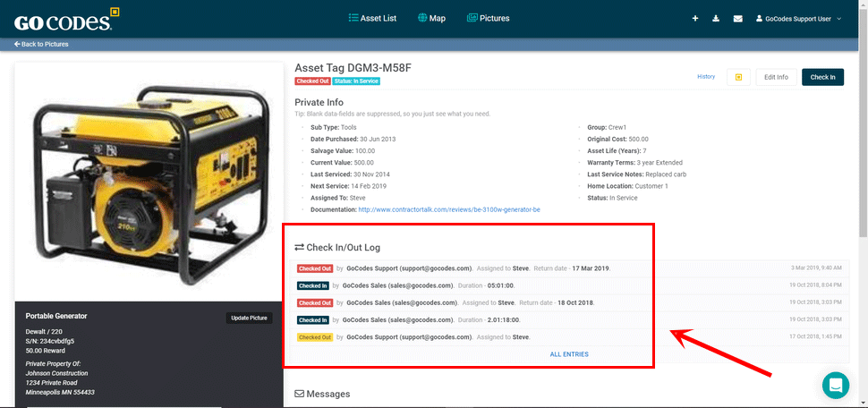Click the Check In/Out Log arrows icon
Viewport: 868px width, 408px height.
click(x=300, y=248)
